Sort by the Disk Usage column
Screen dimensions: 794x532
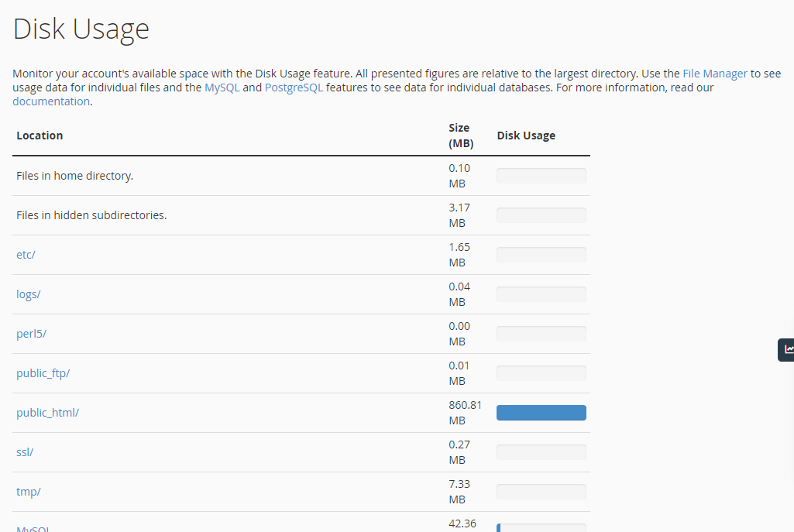pyautogui.click(x=526, y=136)
